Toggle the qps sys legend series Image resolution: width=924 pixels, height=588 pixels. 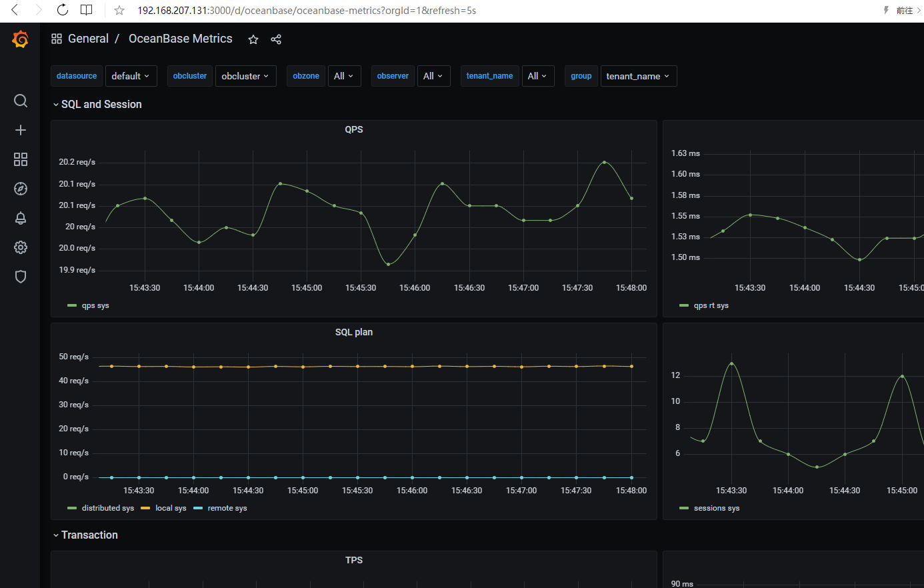[x=95, y=306]
